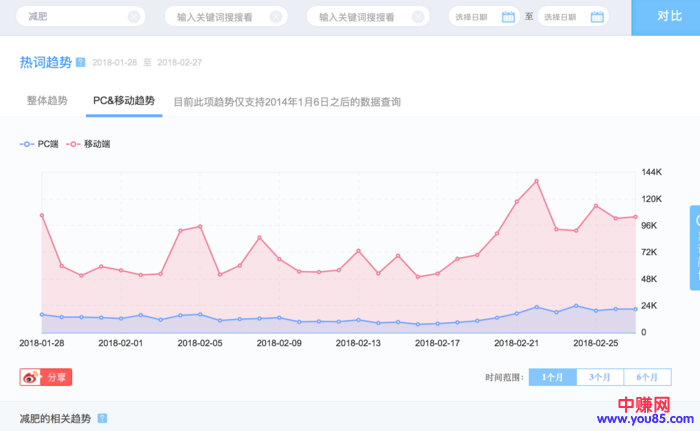Viewport: 700px width, 431px height.
Task: Switch to the 整体趋势 tab
Action: pos(47,101)
